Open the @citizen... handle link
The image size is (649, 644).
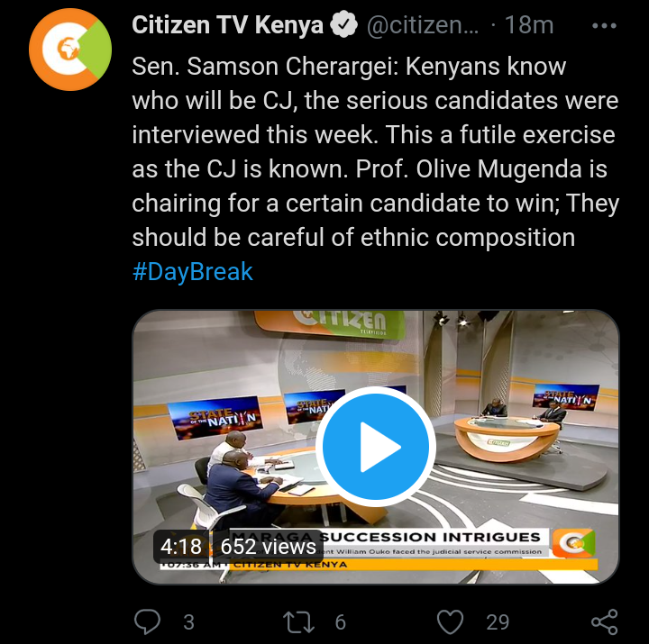click(x=423, y=25)
